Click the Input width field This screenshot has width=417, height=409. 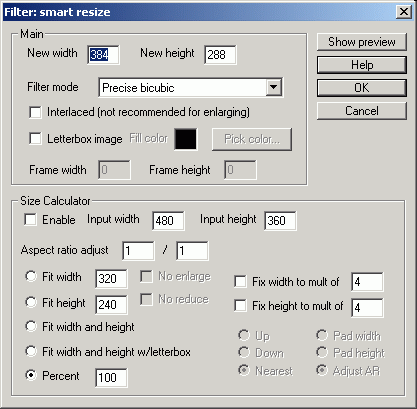click(168, 221)
